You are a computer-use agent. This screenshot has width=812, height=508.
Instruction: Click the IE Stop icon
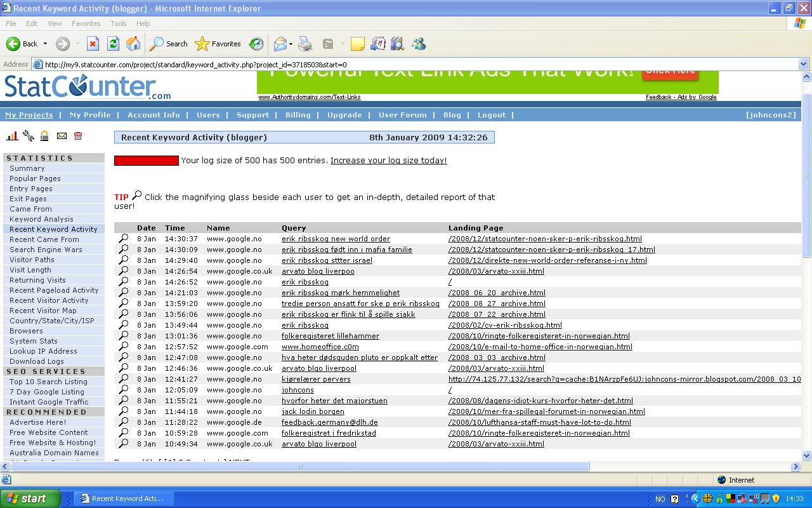coord(93,44)
